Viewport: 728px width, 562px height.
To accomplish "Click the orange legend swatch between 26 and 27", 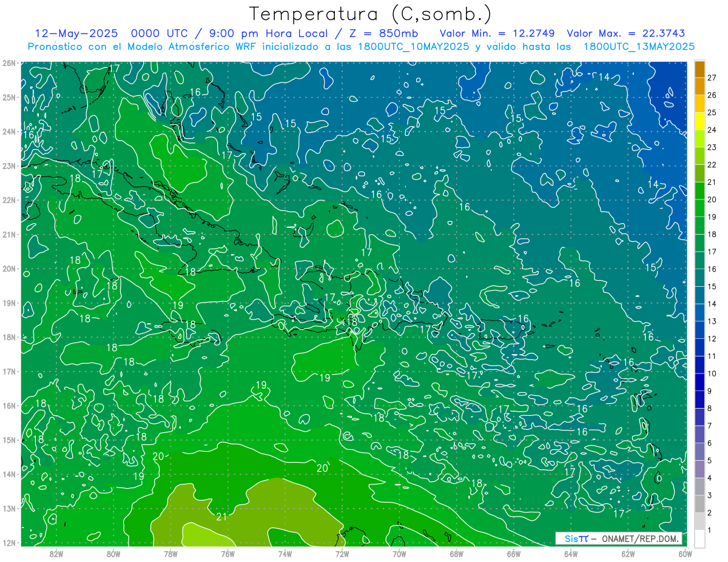I will click(x=699, y=86).
